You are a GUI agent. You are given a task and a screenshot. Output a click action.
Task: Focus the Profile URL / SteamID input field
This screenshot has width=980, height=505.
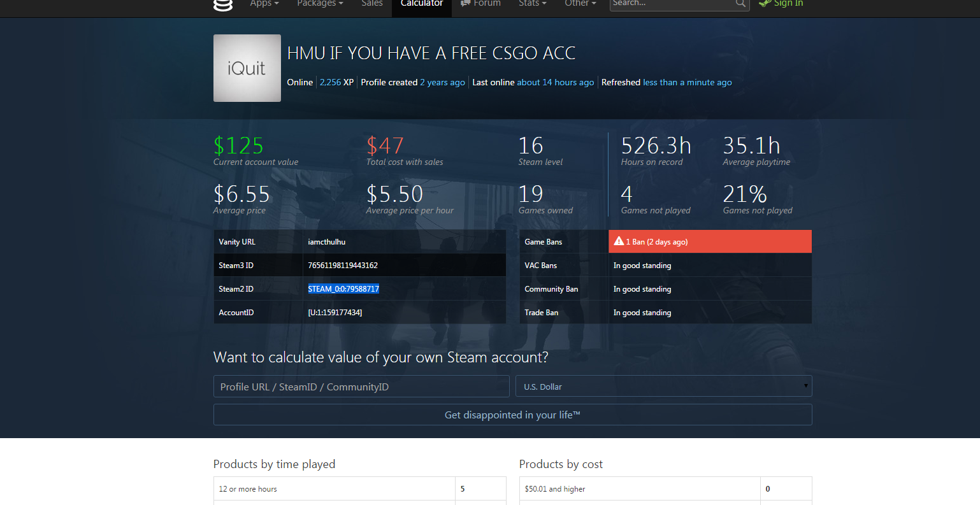361,387
